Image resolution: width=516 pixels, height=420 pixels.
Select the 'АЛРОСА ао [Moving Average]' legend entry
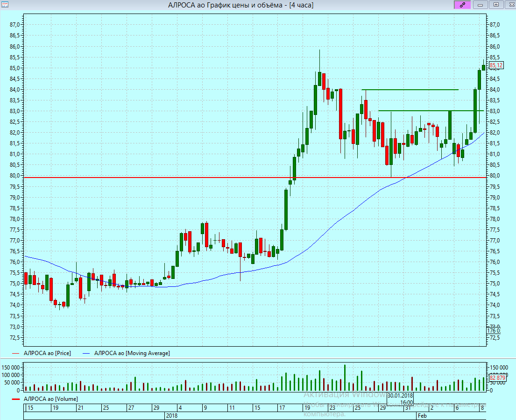pos(132,353)
